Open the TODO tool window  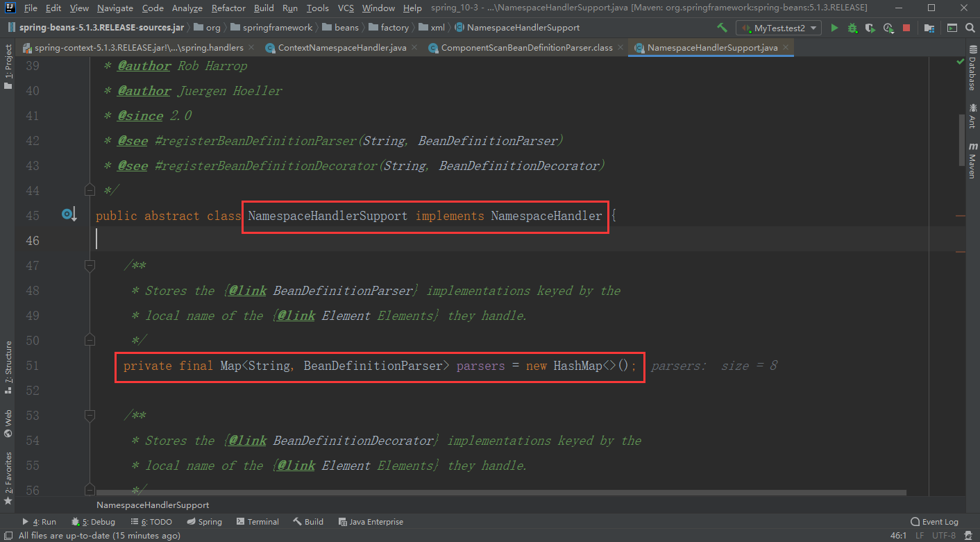click(151, 521)
